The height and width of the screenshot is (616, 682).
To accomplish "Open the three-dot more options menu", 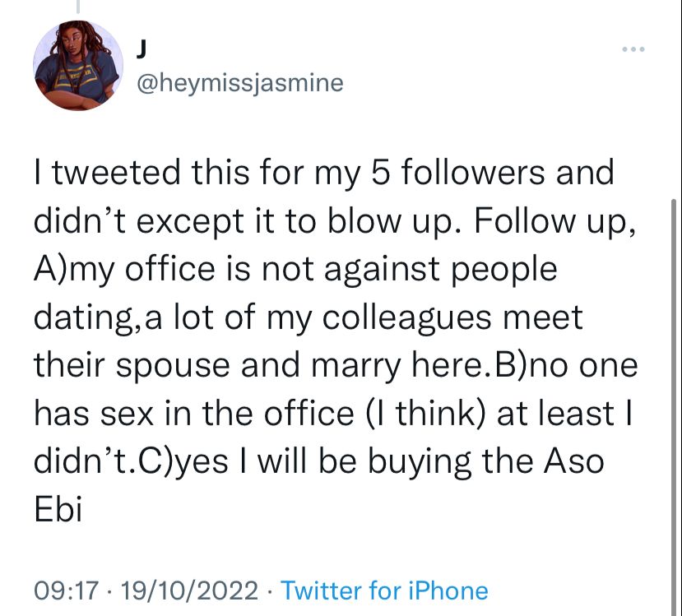I will click(x=633, y=50).
